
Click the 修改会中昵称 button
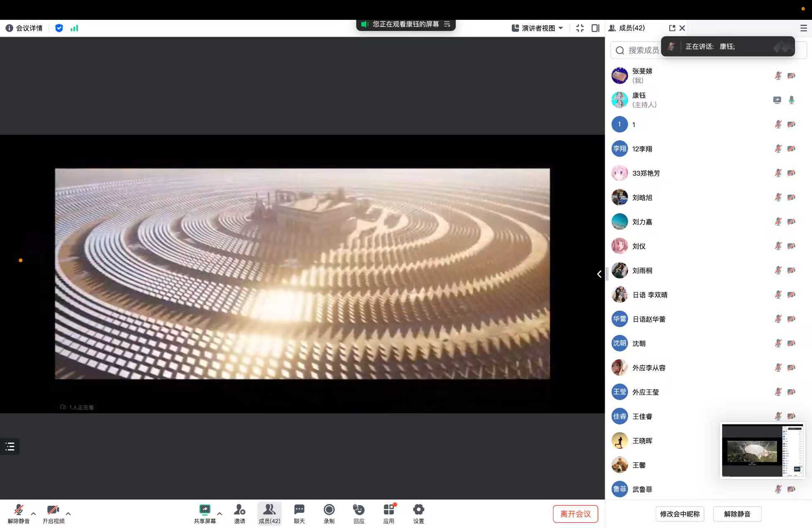click(679, 514)
